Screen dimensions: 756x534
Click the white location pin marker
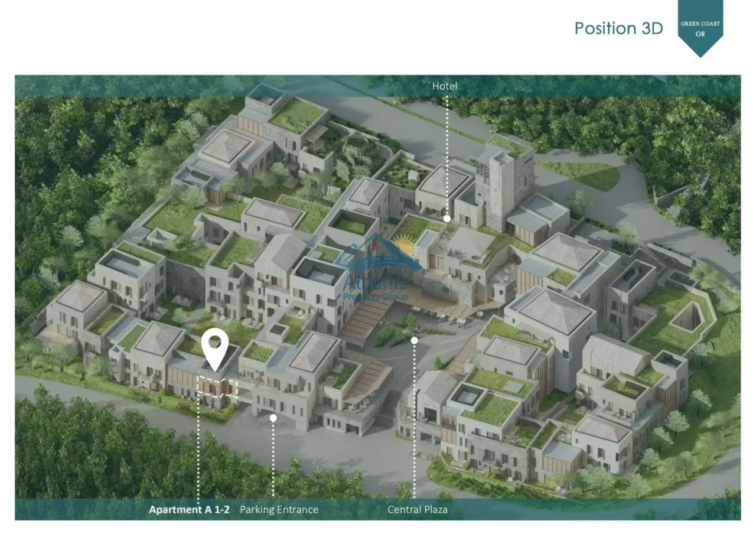(214, 350)
